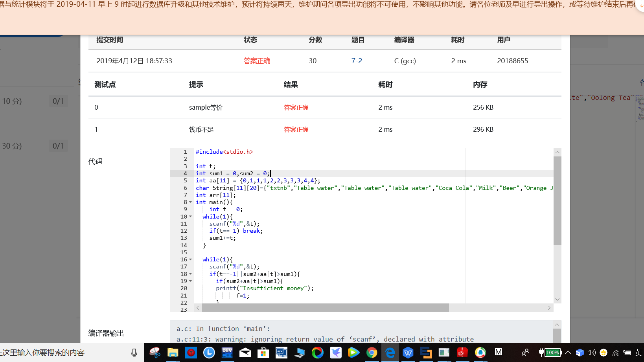
Task: Open the M icon app in taskbar
Action: 499,352
